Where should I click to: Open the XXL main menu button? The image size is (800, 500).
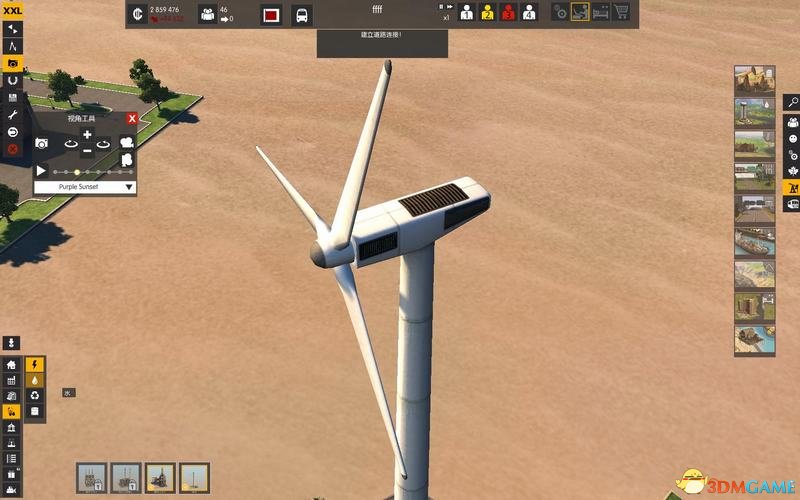tap(12, 10)
